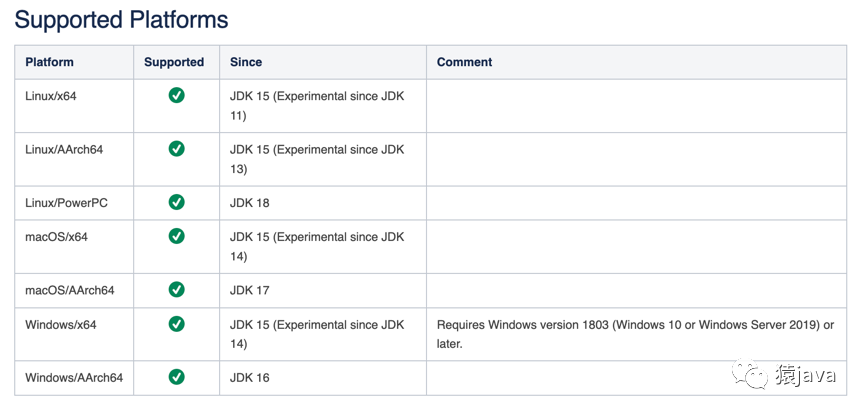
Task: Click the JDK 16 cell text
Action: (x=250, y=378)
